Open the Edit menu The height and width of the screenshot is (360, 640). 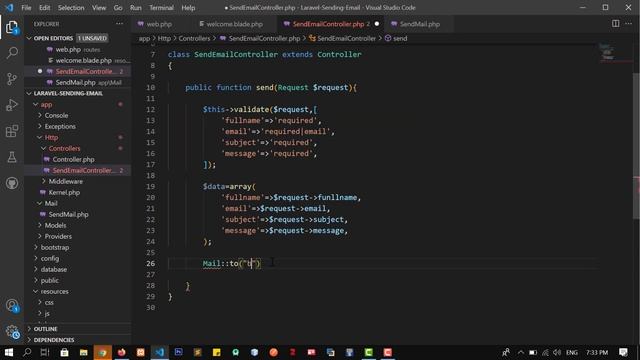(x=44, y=7)
